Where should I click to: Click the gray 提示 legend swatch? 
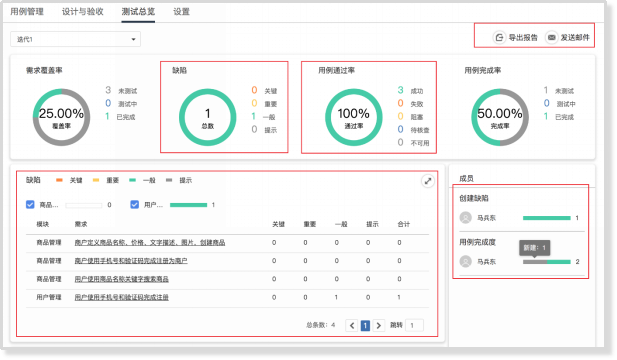(x=169, y=180)
